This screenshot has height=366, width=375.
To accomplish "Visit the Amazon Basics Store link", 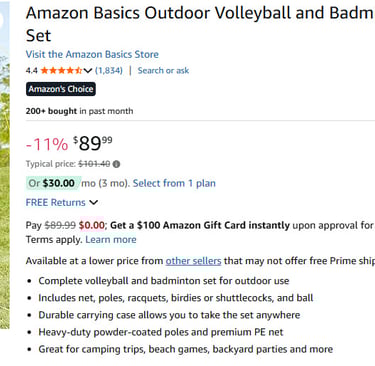I will point(92,54).
